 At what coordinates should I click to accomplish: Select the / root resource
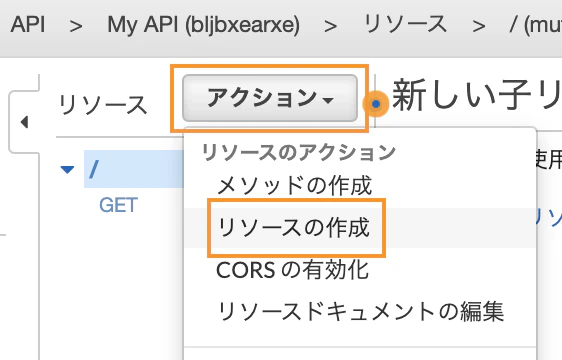point(134,169)
